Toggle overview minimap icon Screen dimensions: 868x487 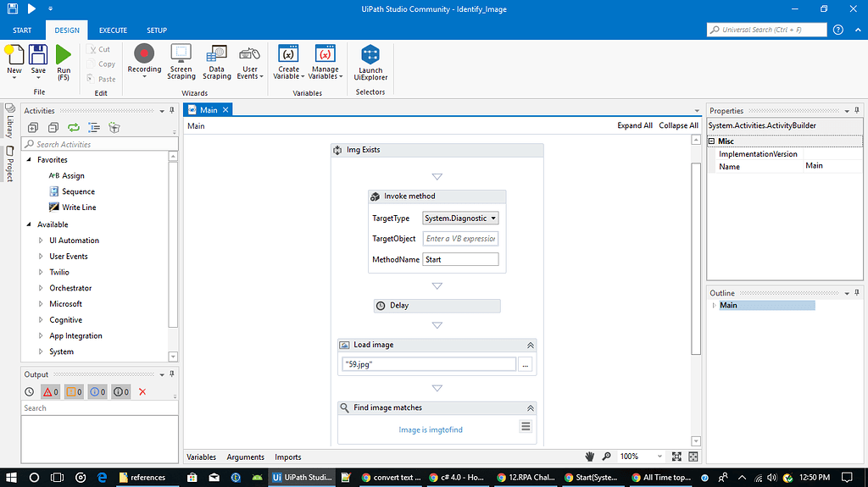(693, 457)
